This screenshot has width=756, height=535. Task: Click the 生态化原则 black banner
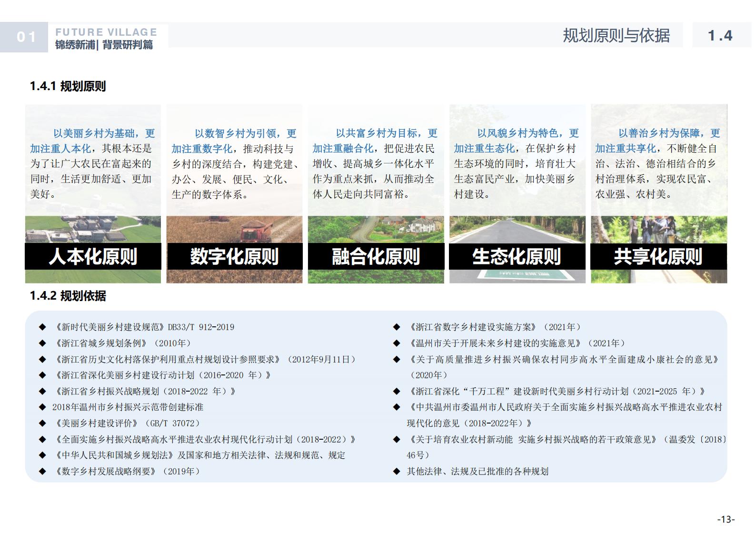tap(517, 256)
